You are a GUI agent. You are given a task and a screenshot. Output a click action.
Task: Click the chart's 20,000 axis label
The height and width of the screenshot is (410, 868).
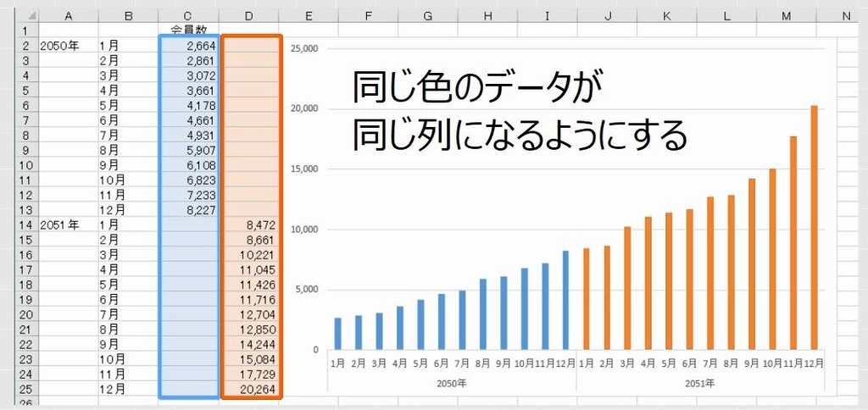[x=304, y=108]
